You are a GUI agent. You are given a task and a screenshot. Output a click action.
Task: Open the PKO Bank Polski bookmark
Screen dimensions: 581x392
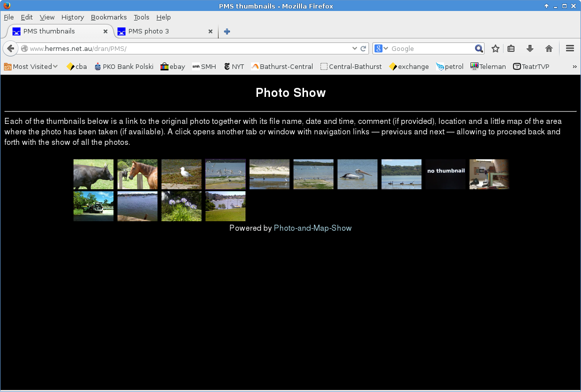point(124,66)
